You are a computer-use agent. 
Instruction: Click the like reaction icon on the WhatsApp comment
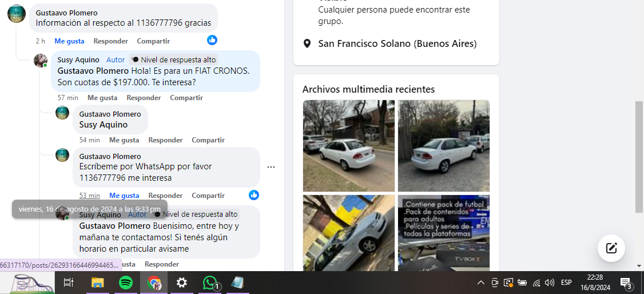pos(254,195)
